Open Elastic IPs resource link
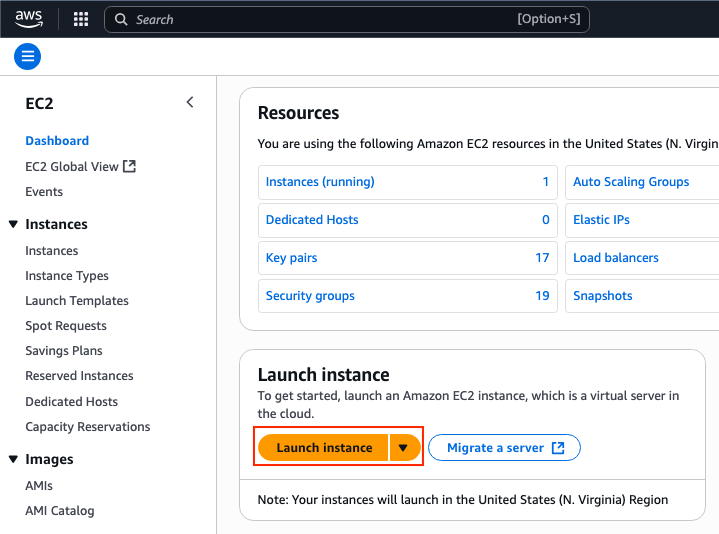This screenshot has height=534, width=719. [x=601, y=220]
